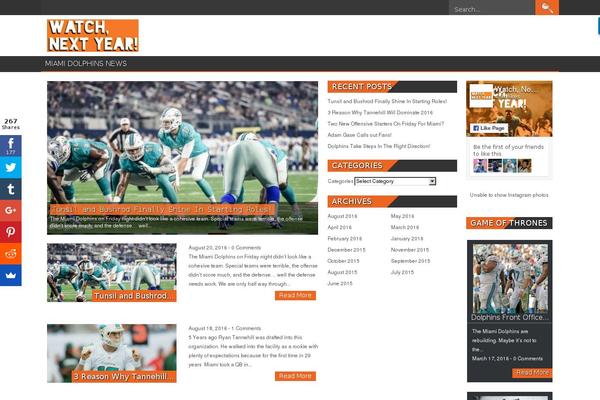Click the orange search magnifier button

click(546, 8)
